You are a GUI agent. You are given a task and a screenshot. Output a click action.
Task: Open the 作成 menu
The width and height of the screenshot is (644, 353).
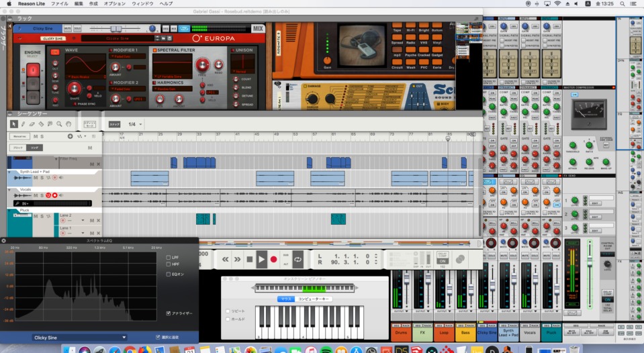(93, 4)
